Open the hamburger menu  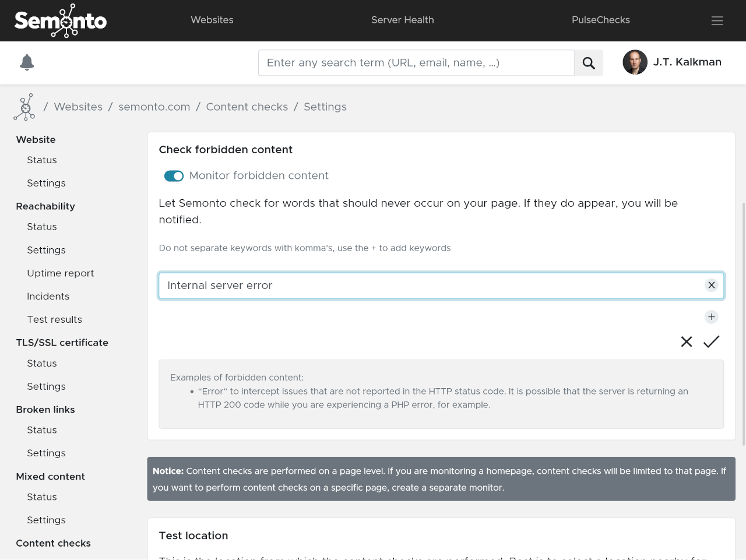tap(717, 20)
